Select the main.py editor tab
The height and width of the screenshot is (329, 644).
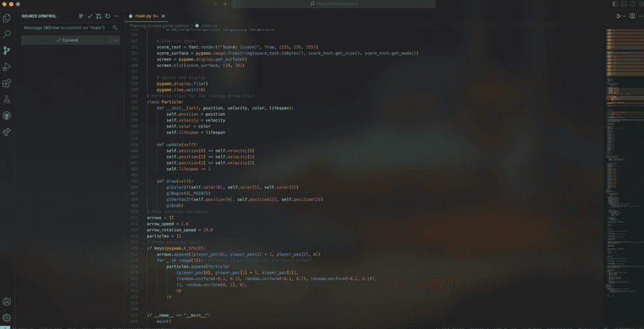(x=145, y=16)
